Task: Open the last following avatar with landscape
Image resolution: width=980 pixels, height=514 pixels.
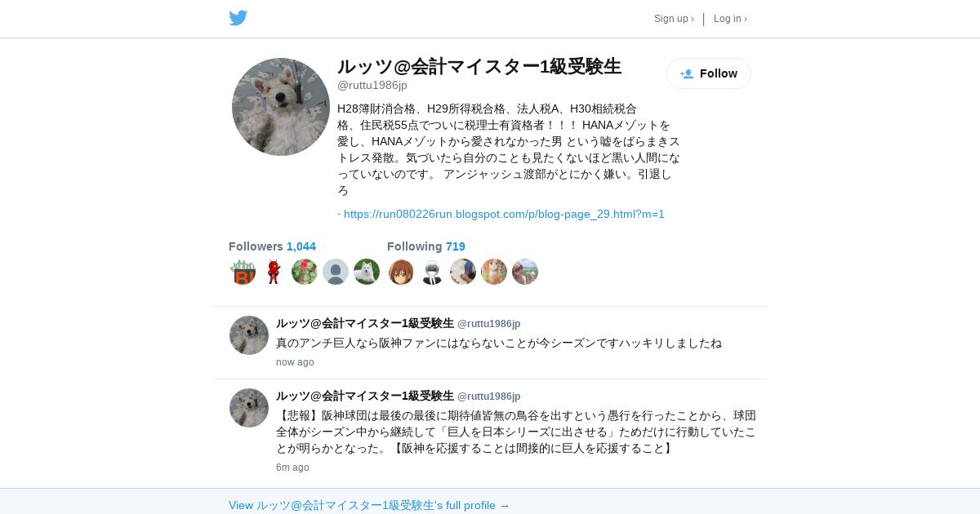Action: tap(525, 272)
